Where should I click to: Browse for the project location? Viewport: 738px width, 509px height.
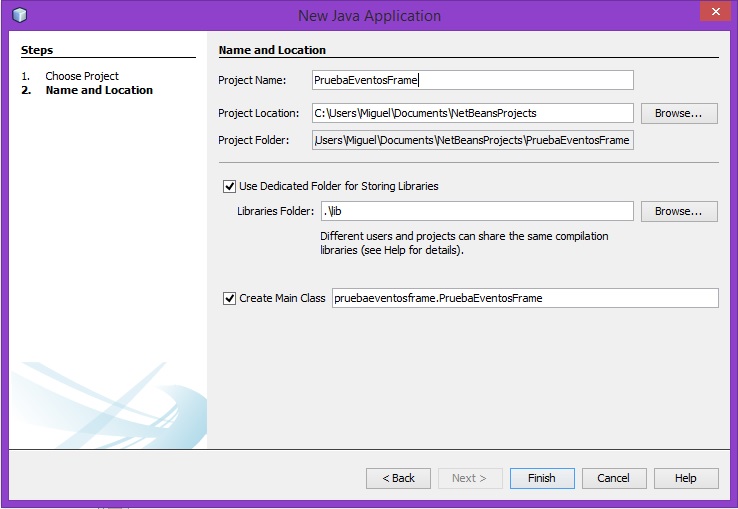(679, 113)
